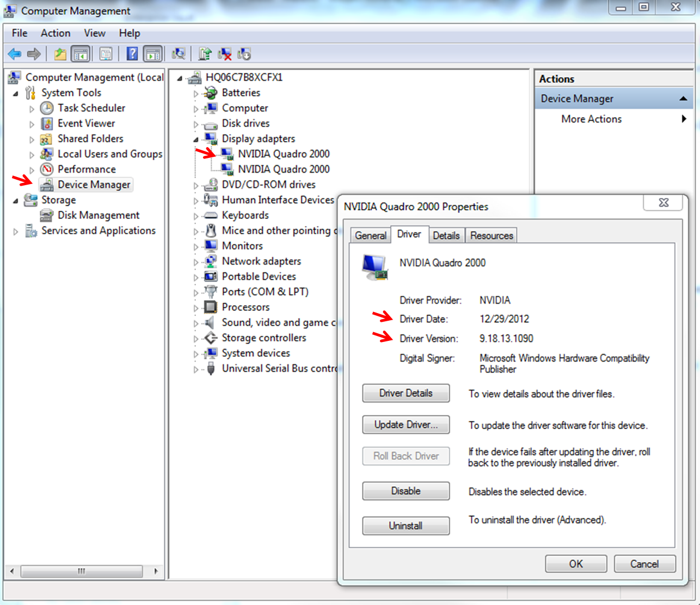700x605 pixels.
Task: Select Services and Applications node
Action: [99, 230]
